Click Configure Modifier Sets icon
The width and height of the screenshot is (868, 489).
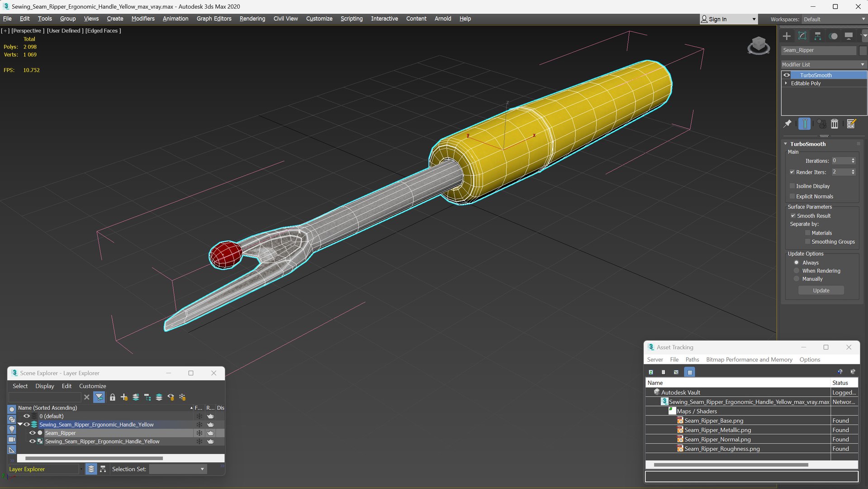(x=851, y=124)
